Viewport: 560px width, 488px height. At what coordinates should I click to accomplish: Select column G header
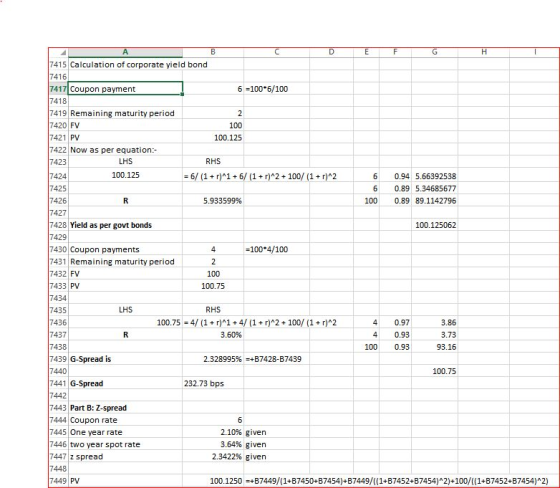tap(434, 52)
